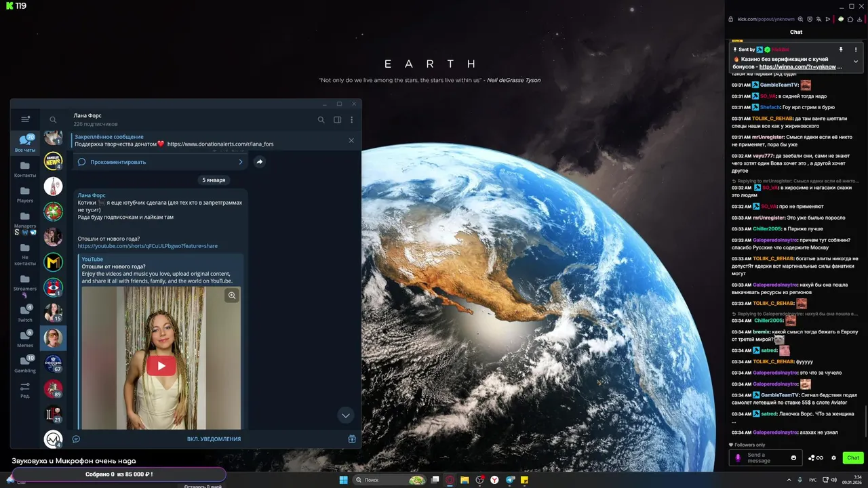This screenshot has height=488, width=868.
Task: Switch to the Managers folder
Action: click(x=25, y=223)
